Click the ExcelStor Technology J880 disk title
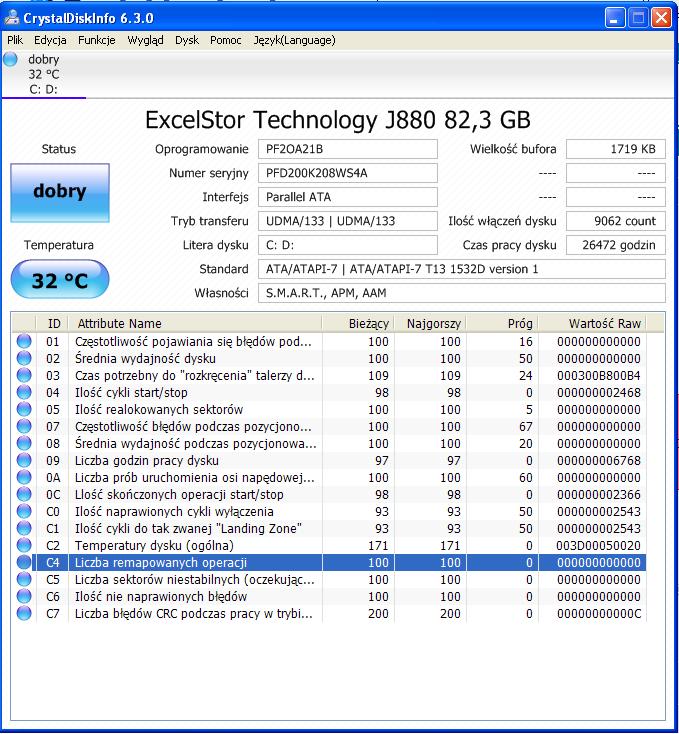The width and height of the screenshot is (679, 734). 338,120
